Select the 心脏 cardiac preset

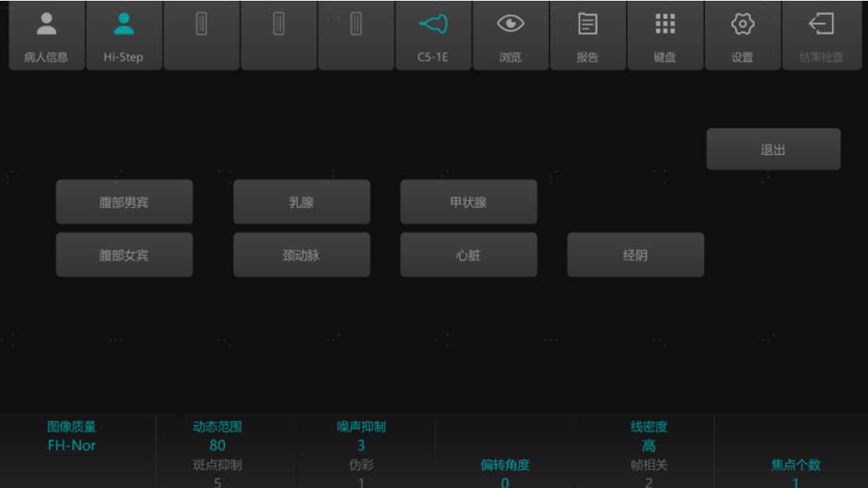click(x=469, y=255)
